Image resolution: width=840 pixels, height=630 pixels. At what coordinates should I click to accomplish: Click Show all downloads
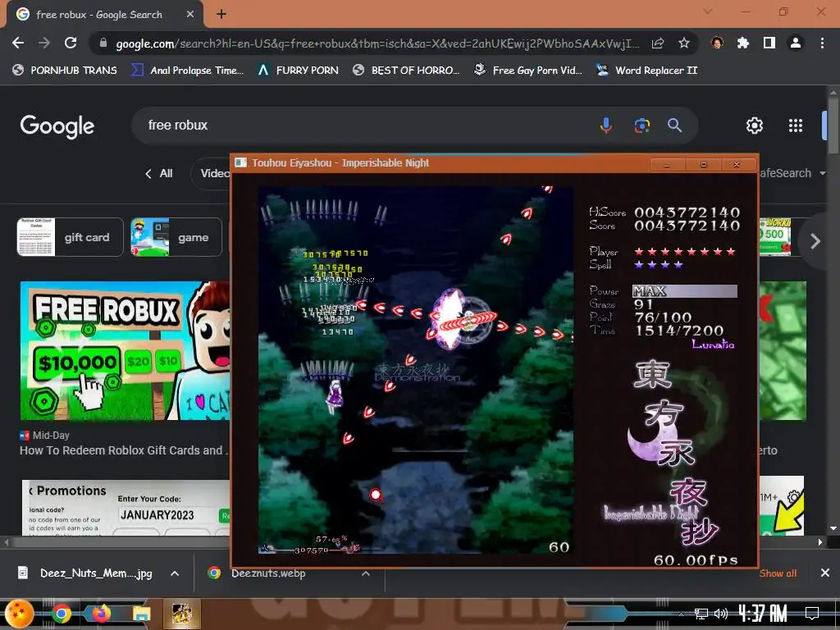click(x=778, y=573)
